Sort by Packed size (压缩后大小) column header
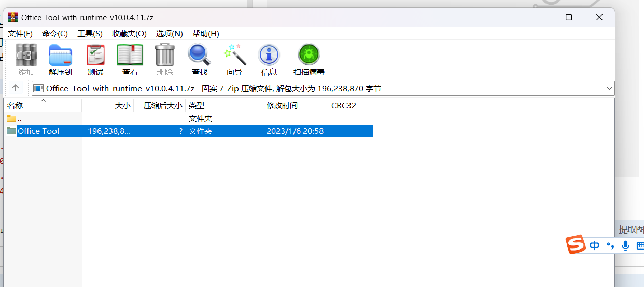Viewport: 644px width, 287px height. tap(160, 105)
